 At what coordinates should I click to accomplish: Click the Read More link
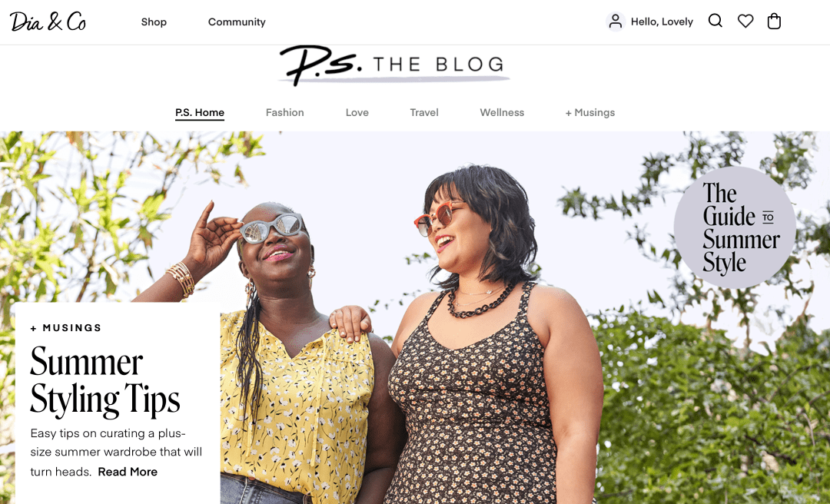click(128, 472)
